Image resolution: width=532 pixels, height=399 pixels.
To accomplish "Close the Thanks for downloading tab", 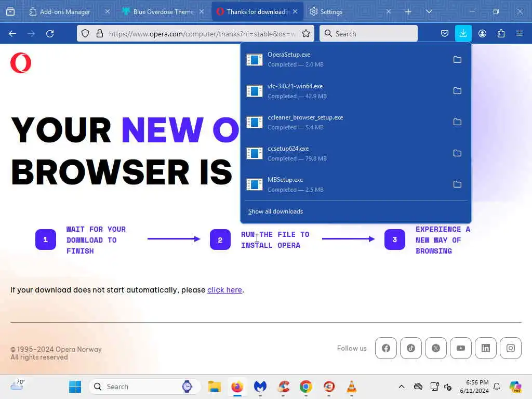I will (295, 11).
